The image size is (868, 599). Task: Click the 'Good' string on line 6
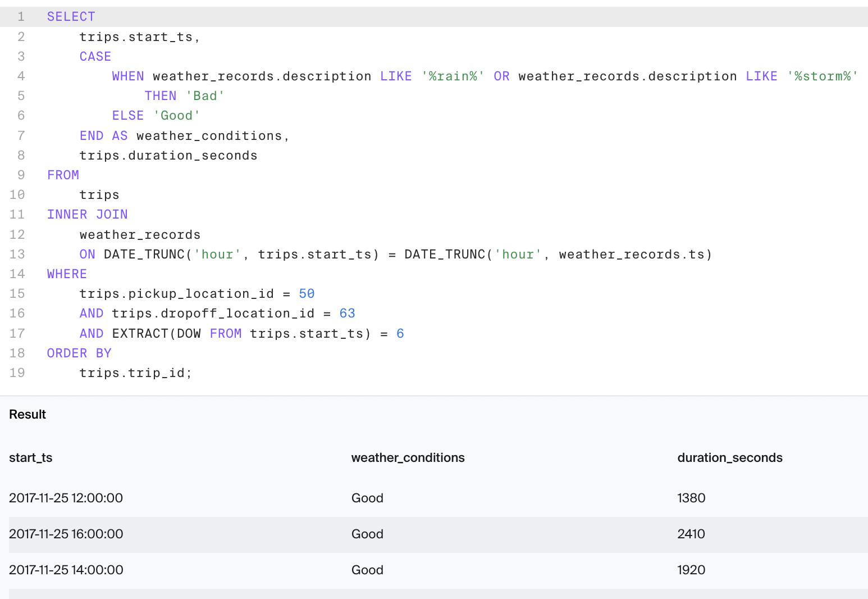tap(176, 116)
